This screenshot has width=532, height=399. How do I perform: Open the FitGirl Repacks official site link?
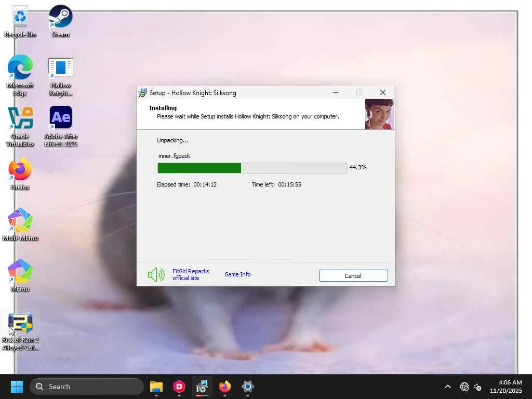(x=191, y=274)
